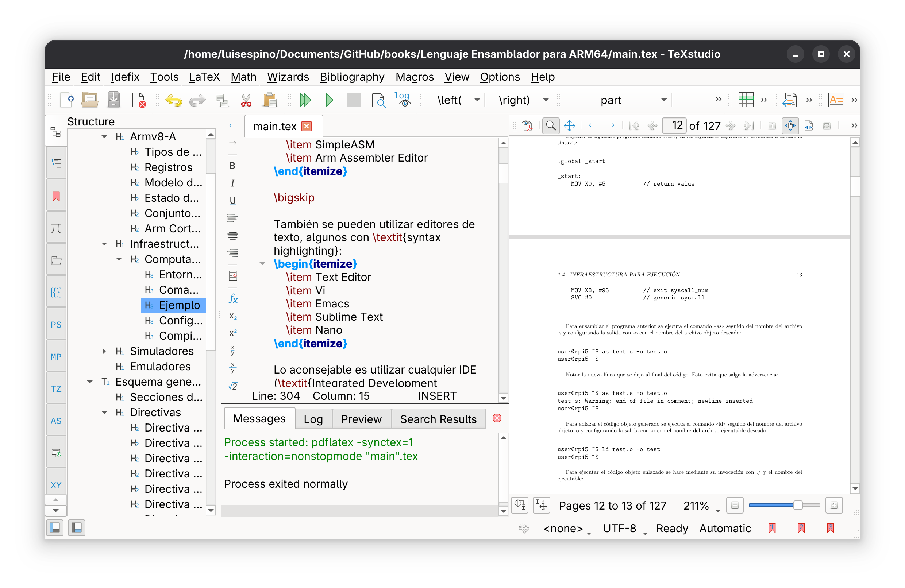Apply bold with the B icon
The image size is (905, 588).
tap(232, 166)
